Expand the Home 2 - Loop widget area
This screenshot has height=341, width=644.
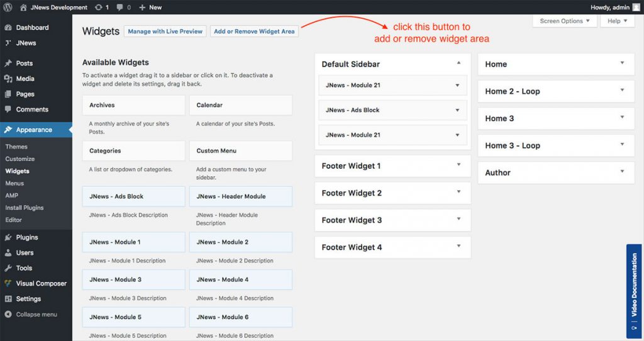point(622,91)
